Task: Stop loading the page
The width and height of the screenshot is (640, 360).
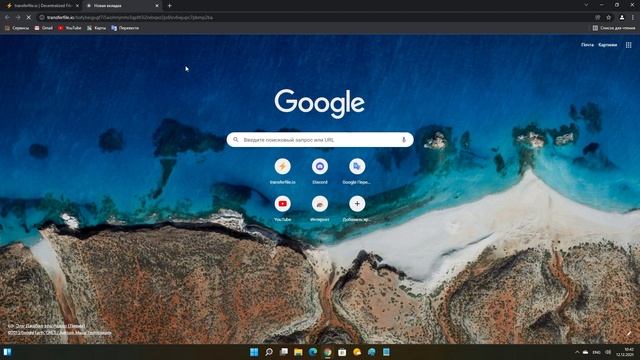Action: [x=29, y=18]
